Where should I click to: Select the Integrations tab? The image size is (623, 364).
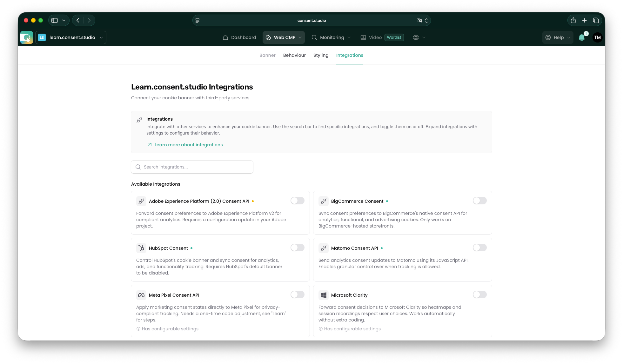coord(350,55)
